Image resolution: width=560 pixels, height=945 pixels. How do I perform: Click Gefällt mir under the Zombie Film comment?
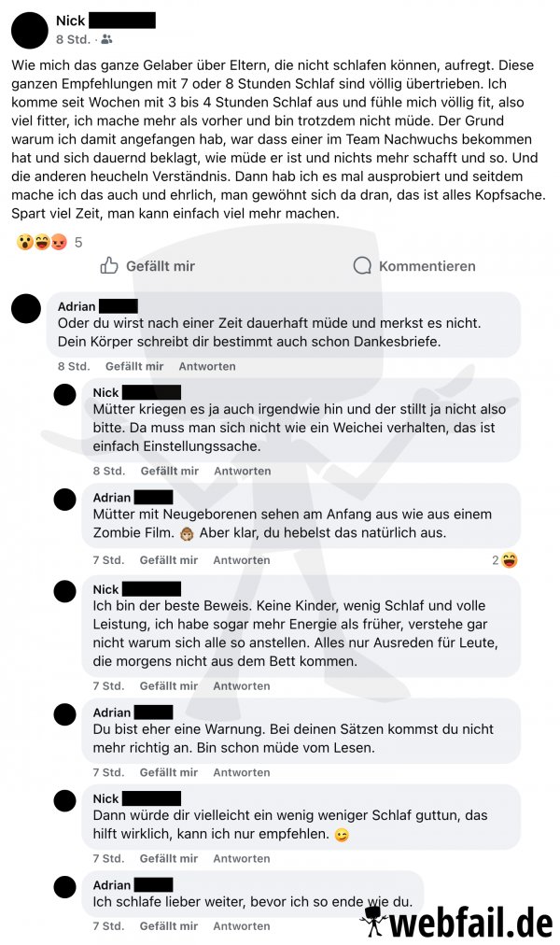pyautogui.click(x=169, y=560)
